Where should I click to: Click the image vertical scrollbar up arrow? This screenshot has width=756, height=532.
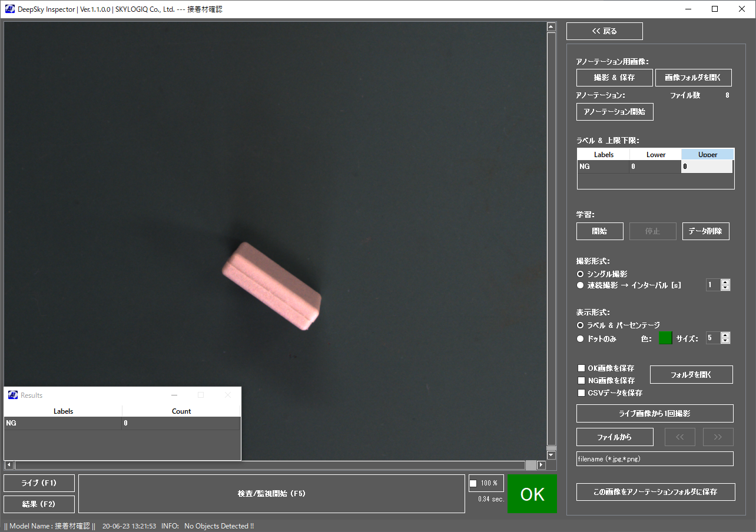tap(551, 27)
